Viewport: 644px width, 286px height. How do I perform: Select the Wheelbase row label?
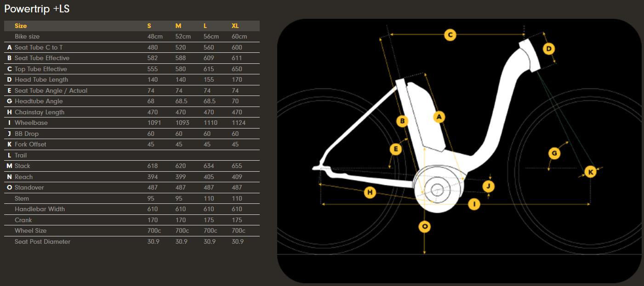[x=31, y=123]
